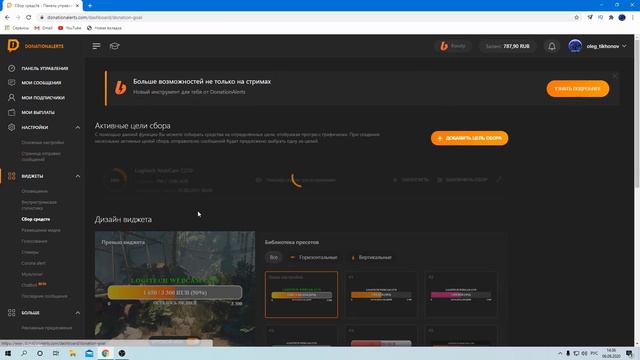The image size is (640, 360).
Task: Open the Corona alert sub-item
Action: coord(33,263)
